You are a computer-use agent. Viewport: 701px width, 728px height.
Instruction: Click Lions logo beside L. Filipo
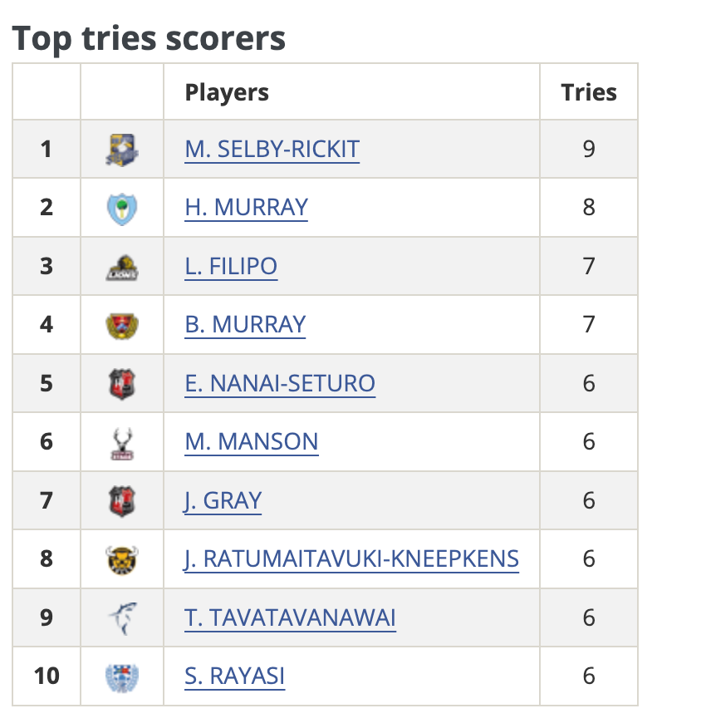point(123,267)
